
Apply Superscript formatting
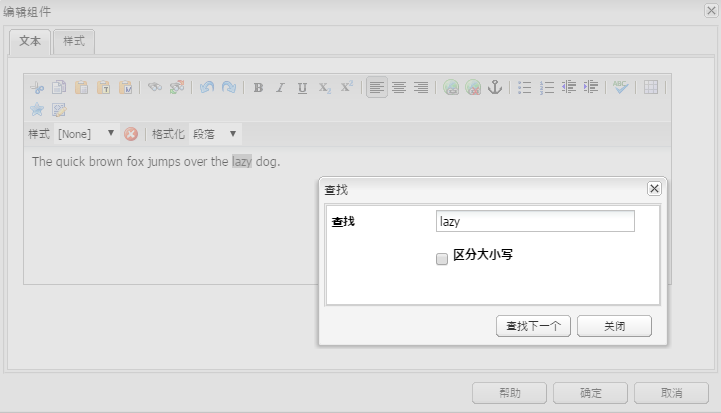tap(347, 87)
